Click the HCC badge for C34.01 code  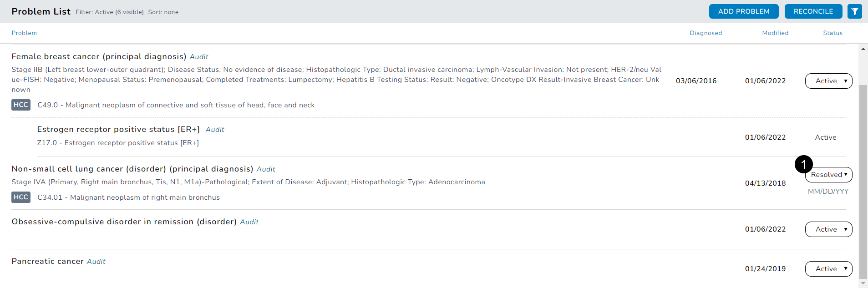pos(21,197)
